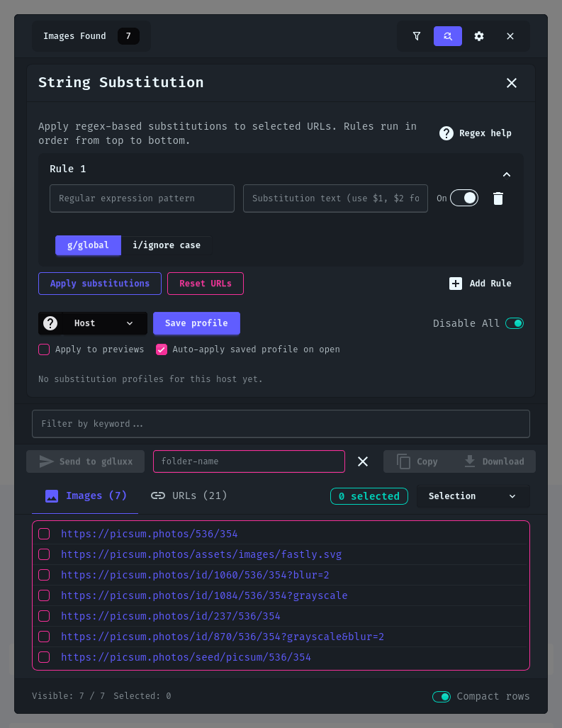Click the Add Rule plus icon
Image resolution: width=562 pixels, height=728 pixels.
[456, 284]
